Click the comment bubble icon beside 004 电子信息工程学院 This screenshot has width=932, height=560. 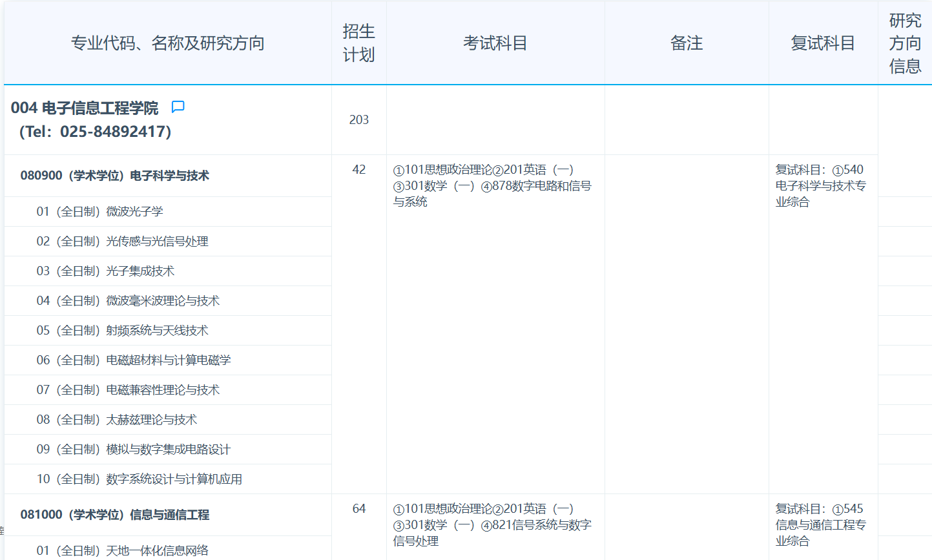[178, 107]
